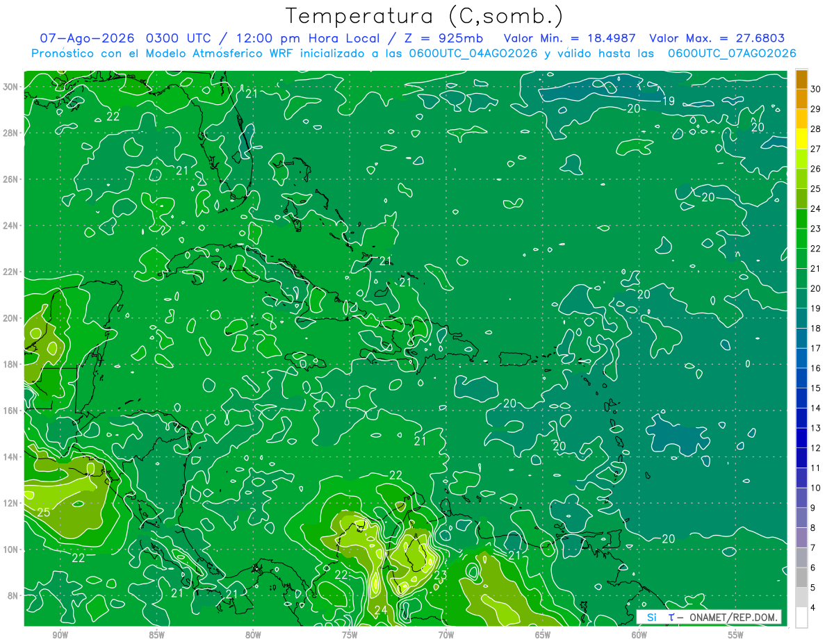Click the "8N" latitude axis label
The width and height of the screenshot is (834, 644).
(13, 595)
